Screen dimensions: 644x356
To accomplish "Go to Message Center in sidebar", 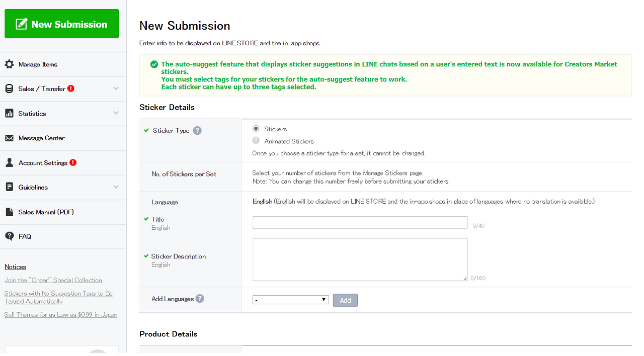I will pos(41,138).
